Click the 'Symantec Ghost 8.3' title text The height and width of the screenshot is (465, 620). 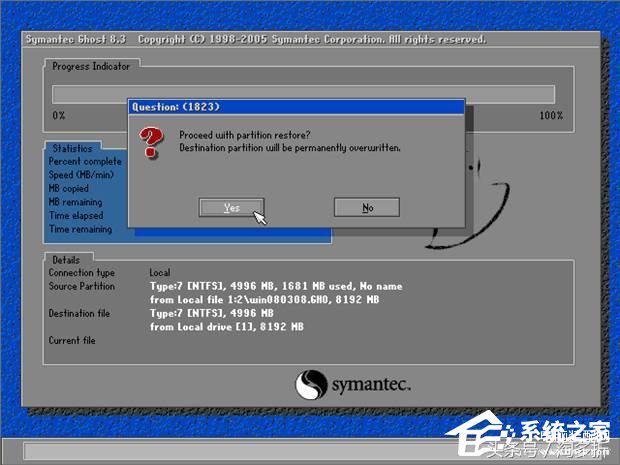76,39
